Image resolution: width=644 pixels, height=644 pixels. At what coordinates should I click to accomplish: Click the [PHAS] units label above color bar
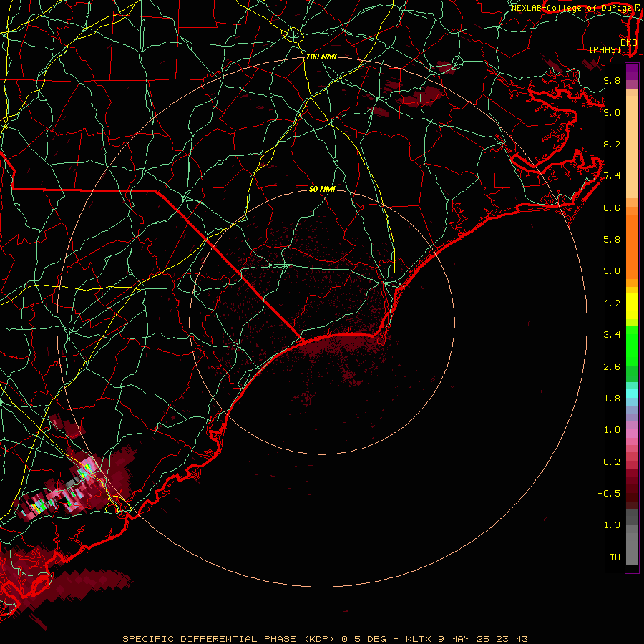(x=605, y=49)
